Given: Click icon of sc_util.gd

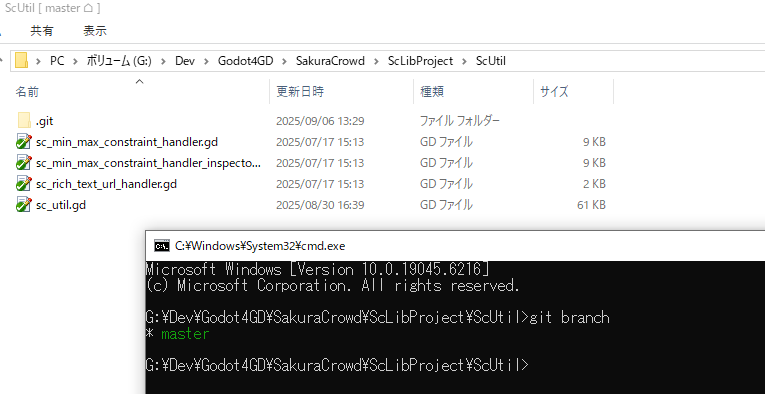Looking at the screenshot, I should click(x=24, y=204).
